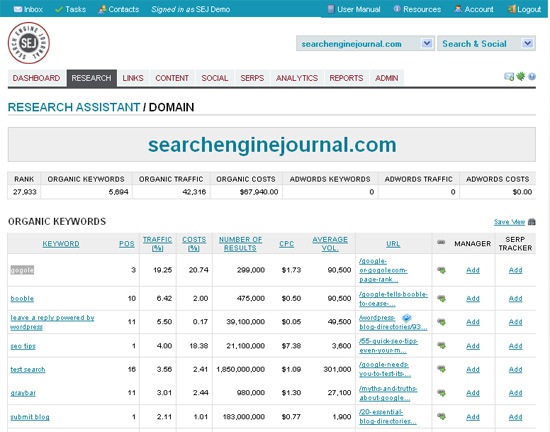550x432 pixels.
Task: Click green link icon in seo tips row
Action: click(441, 346)
